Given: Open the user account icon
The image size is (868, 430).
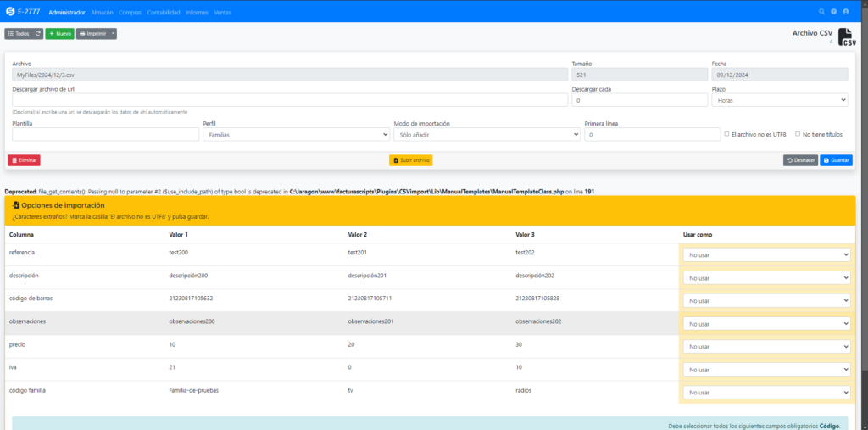Looking at the screenshot, I should pos(846,12).
